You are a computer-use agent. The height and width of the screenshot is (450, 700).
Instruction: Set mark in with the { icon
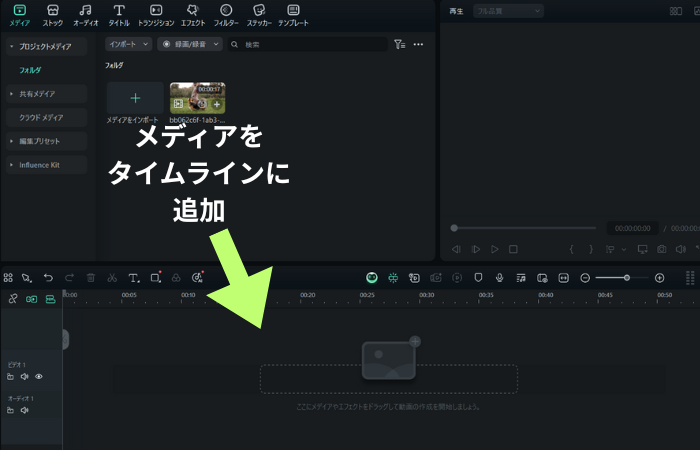(571, 249)
